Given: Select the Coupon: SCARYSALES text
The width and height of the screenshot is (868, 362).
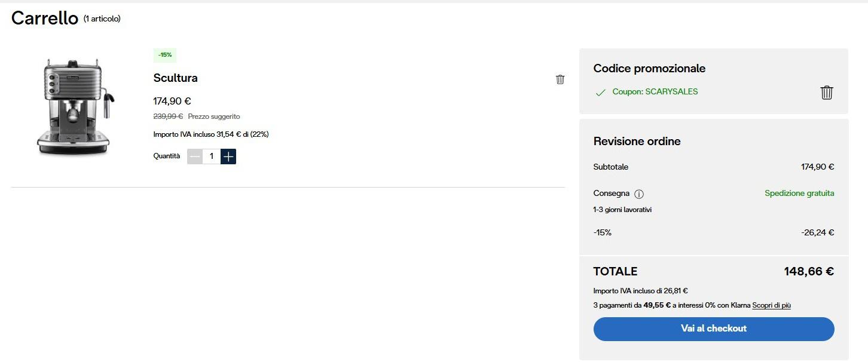Looking at the screenshot, I should click(655, 92).
